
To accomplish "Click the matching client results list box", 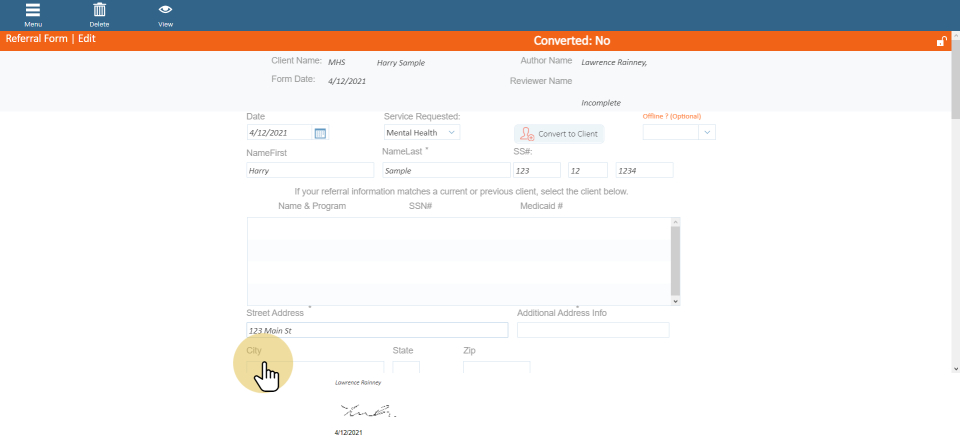I will [459, 261].
